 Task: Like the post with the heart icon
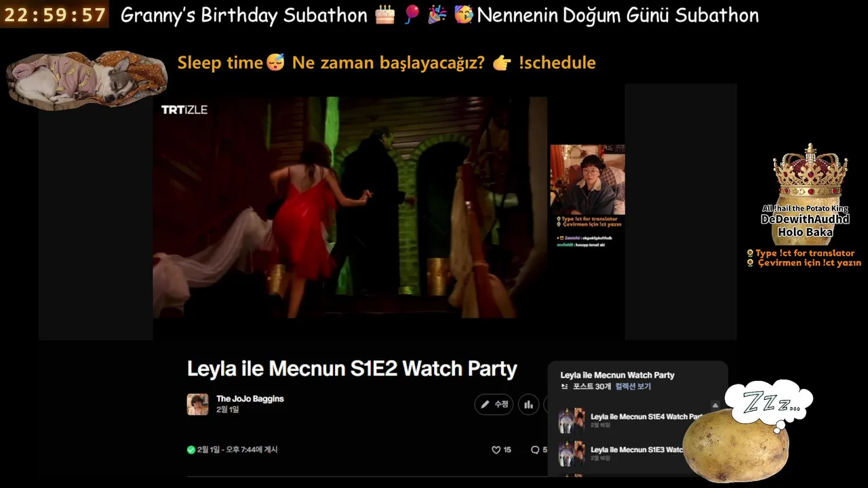(x=496, y=449)
